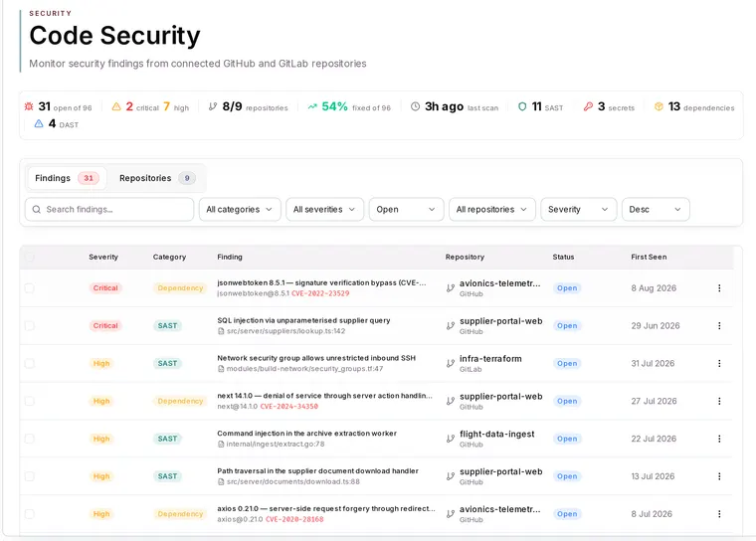Open the row menu for the path traversal finding
Viewport: 756px width, 541px height.
click(x=719, y=476)
